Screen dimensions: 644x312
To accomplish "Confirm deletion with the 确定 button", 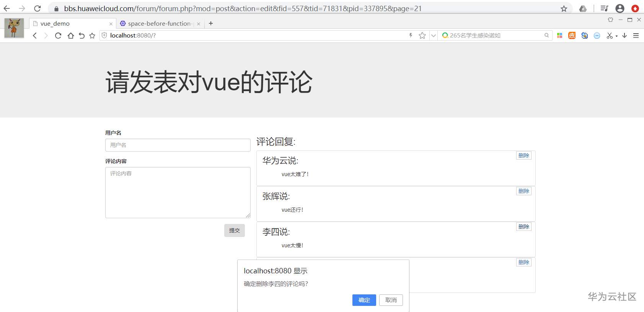I will point(364,300).
